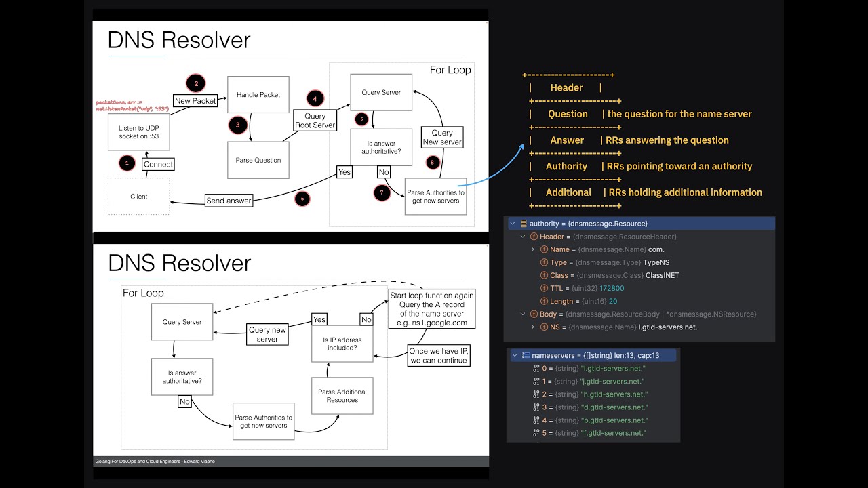Image resolution: width=868 pixels, height=488 pixels.
Task: Collapse the Header field node
Action: click(x=523, y=237)
